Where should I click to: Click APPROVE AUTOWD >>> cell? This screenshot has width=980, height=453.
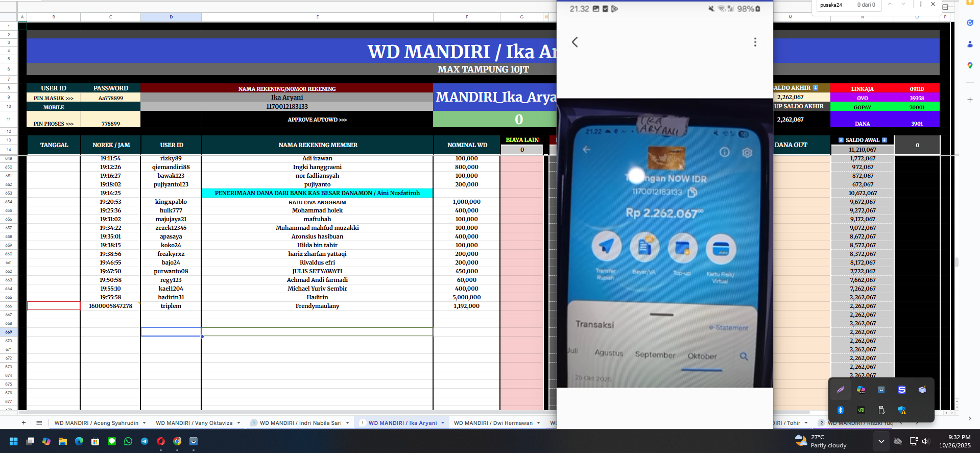317,120
